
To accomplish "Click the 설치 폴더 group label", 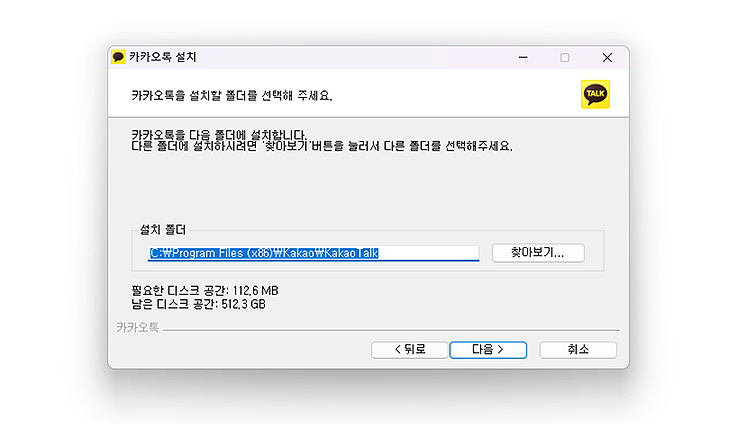I will [x=163, y=230].
